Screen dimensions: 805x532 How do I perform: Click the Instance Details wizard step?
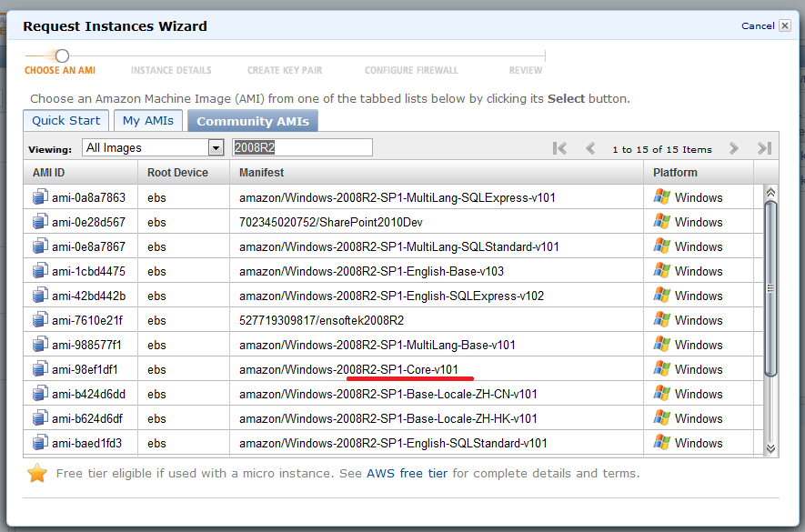[x=171, y=70]
